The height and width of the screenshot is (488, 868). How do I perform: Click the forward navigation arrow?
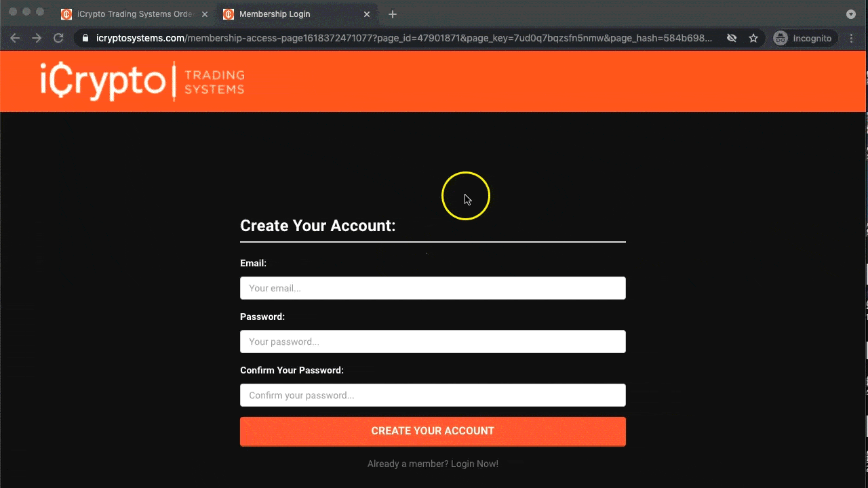[x=37, y=38]
